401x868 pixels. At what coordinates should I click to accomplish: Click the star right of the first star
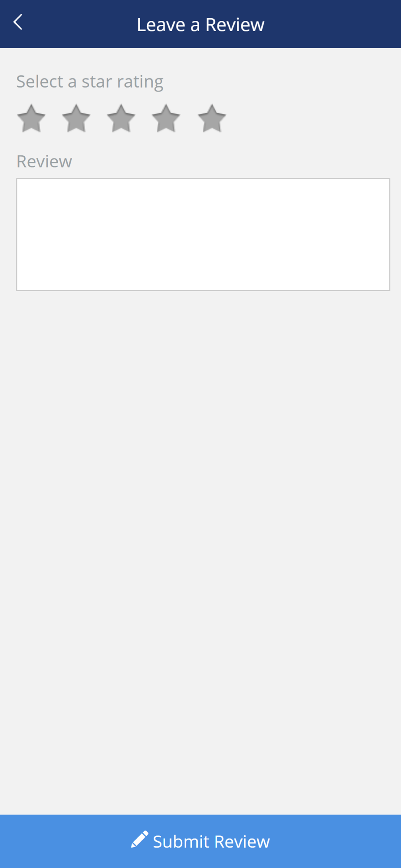[x=76, y=118]
